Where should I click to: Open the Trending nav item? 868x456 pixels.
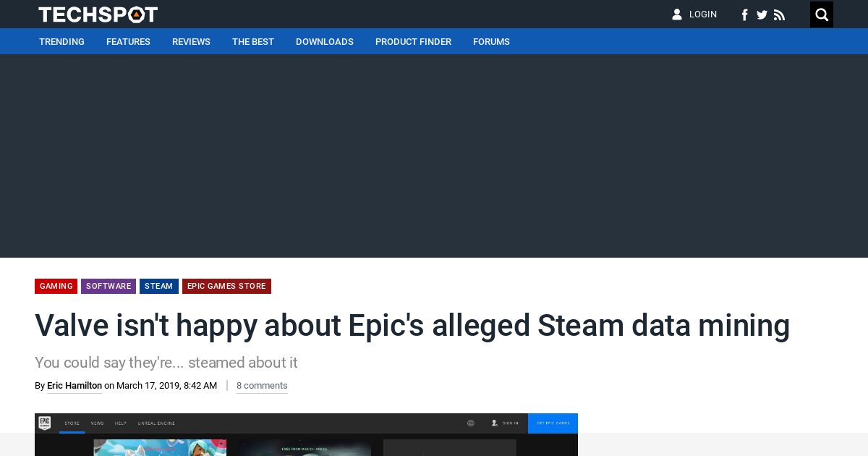tap(61, 42)
